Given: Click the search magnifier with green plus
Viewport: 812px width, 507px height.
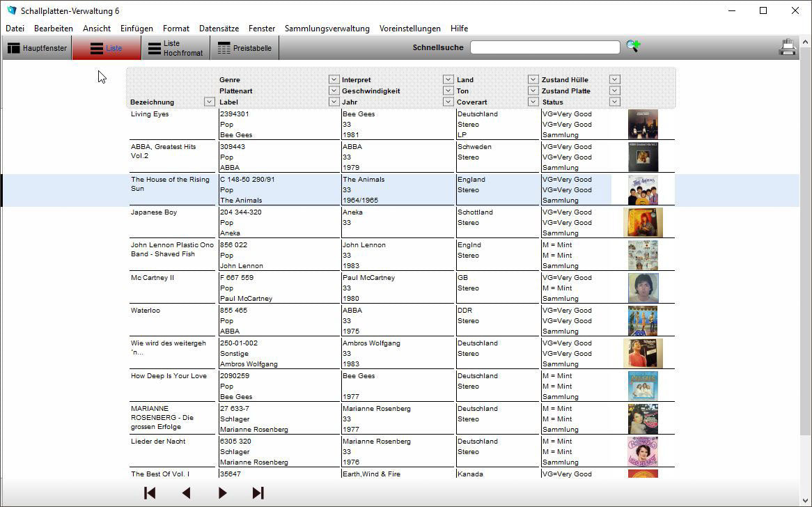Looking at the screenshot, I should 632,47.
